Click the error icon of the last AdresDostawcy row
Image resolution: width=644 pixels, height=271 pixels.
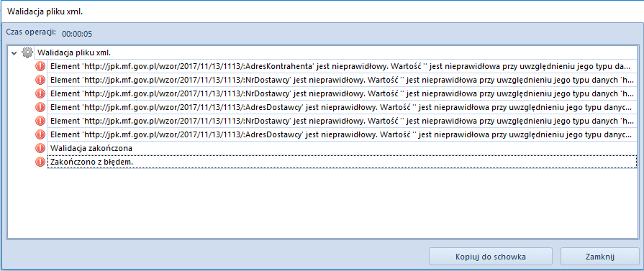41,134
